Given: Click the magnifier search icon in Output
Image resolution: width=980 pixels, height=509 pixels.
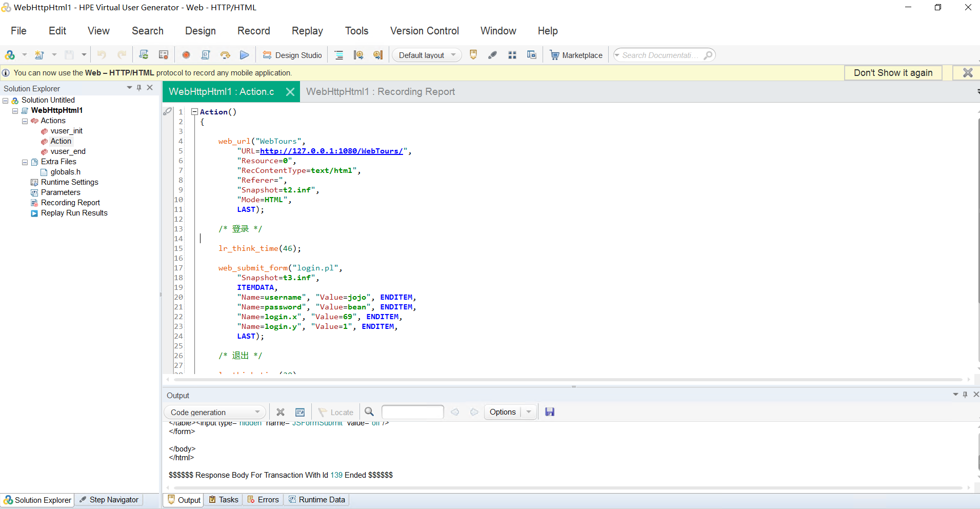Looking at the screenshot, I should [369, 412].
